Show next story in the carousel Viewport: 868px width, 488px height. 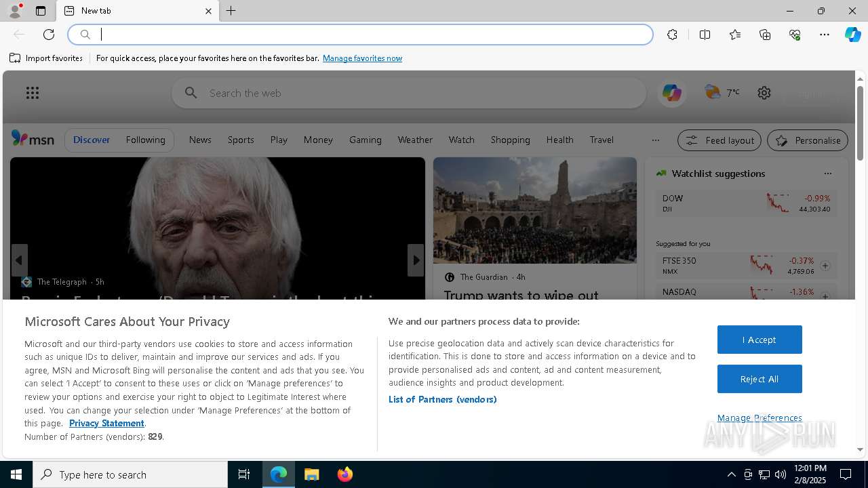416,260
